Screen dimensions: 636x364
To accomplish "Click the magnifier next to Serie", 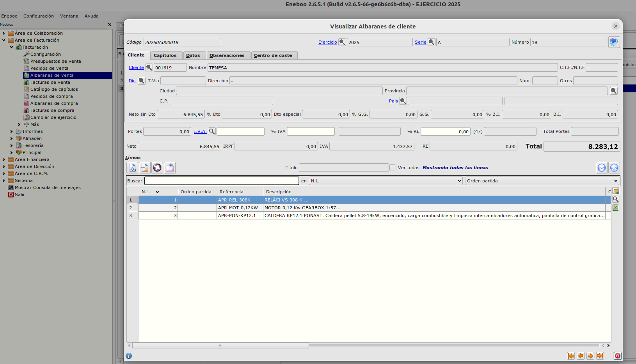I will click(x=432, y=42).
